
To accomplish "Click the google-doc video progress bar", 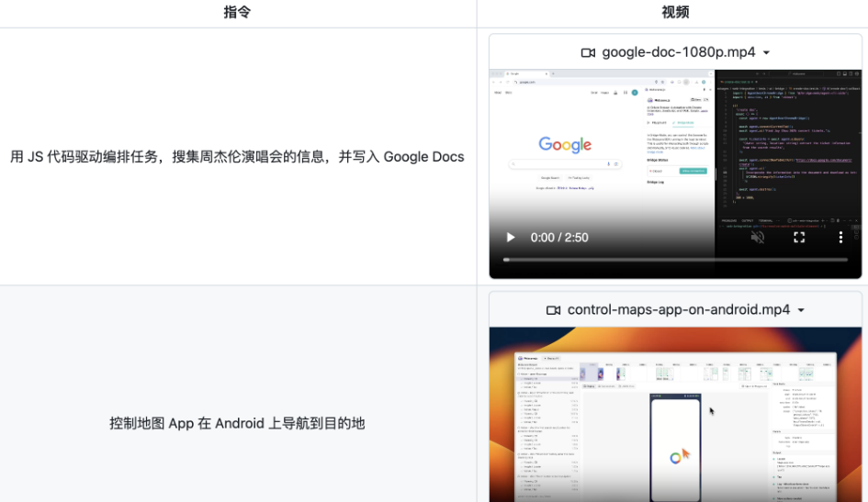I will [675, 260].
